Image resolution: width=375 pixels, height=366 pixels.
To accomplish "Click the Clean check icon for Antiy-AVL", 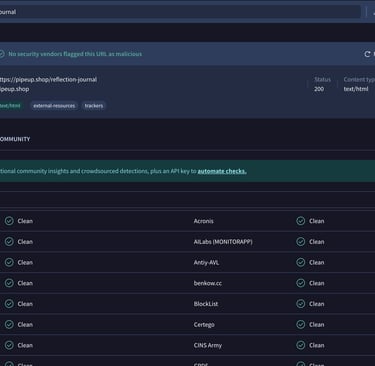I will click(301, 262).
